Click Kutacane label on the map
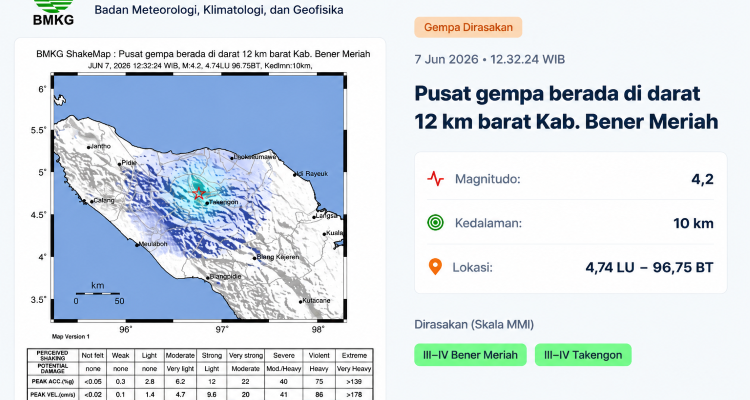Image resolution: width=750 pixels, height=400 pixels. [317, 301]
